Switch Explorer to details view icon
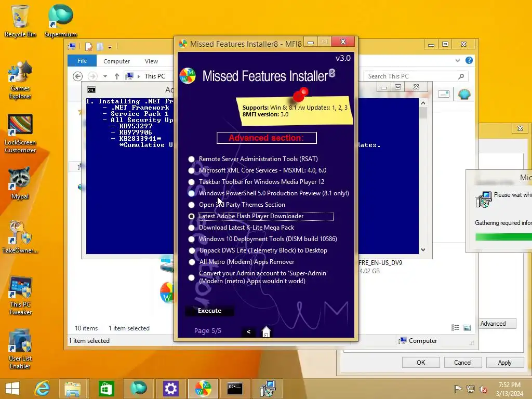This screenshot has width=532, height=399. [455, 327]
